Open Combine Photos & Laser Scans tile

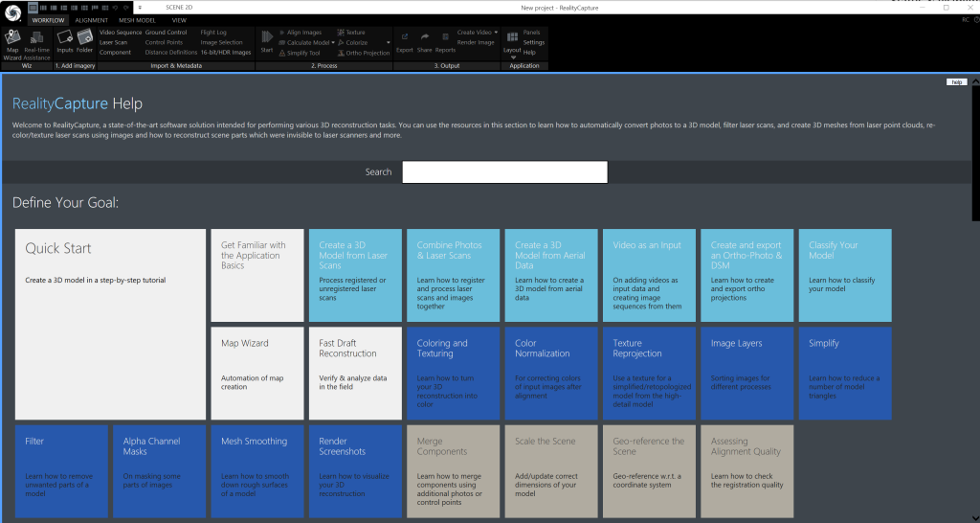(453, 275)
